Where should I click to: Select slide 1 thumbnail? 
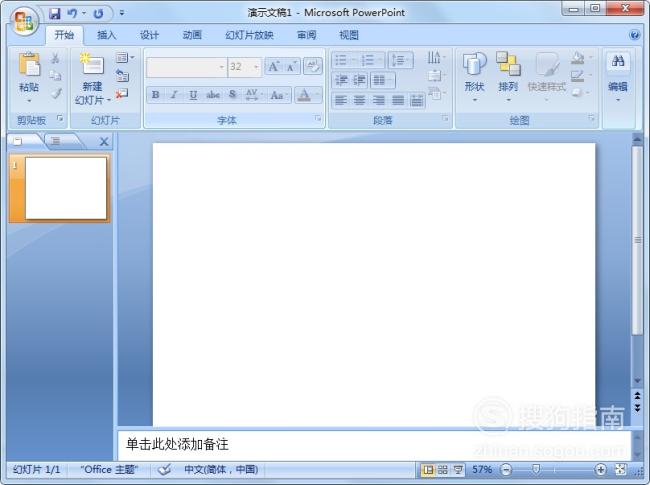[x=65, y=188]
